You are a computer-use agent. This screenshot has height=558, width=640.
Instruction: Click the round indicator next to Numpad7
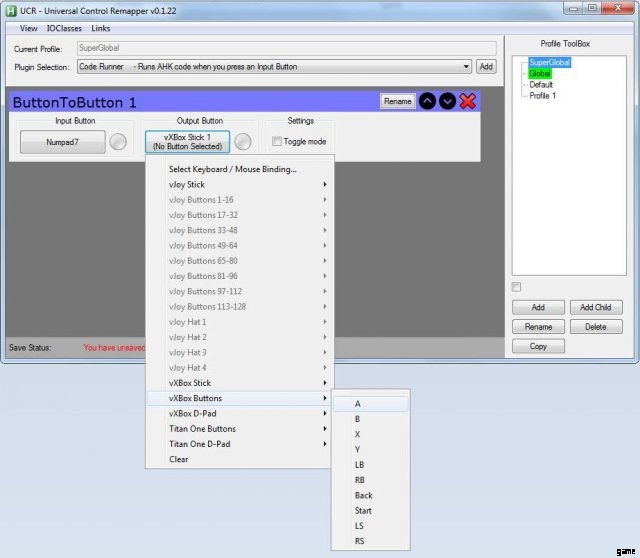click(x=119, y=142)
